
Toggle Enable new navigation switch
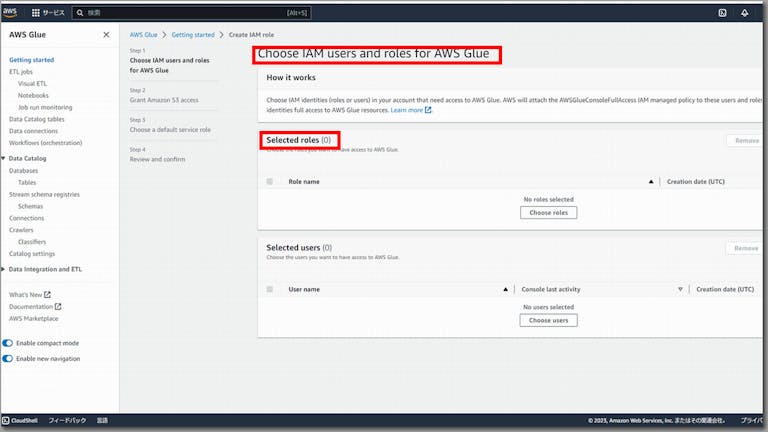[x=7, y=359]
